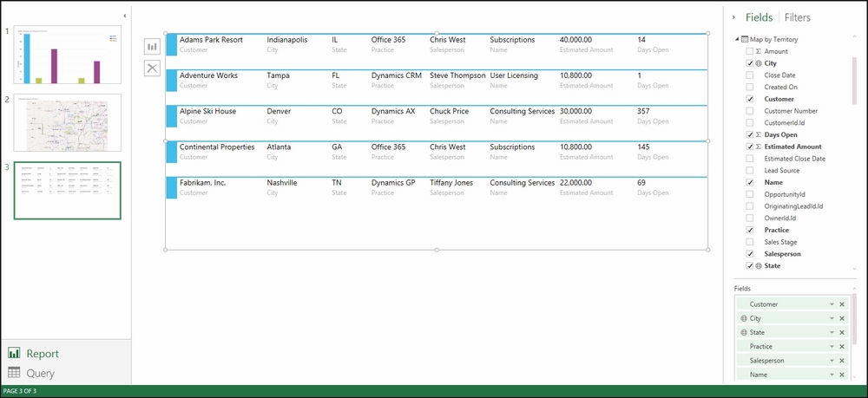Click the 357 days open value
868x398 pixels.
[x=643, y=111]
